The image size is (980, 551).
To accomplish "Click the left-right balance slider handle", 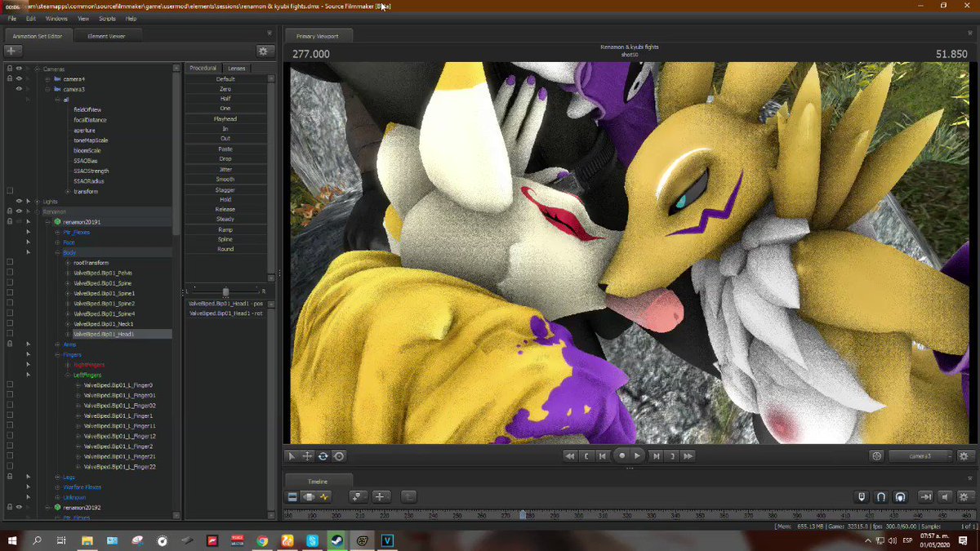I will coord(225,291).
